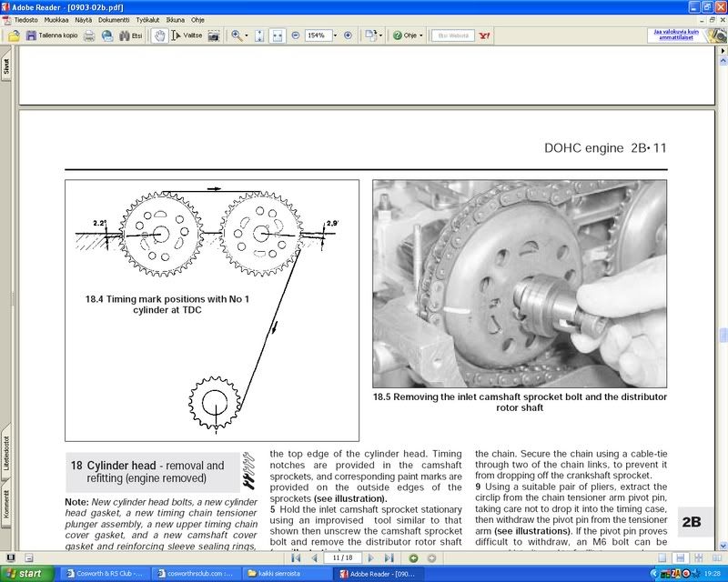Go to the next page
This screenshot has width=728, height=582.
tap(371, 557)
